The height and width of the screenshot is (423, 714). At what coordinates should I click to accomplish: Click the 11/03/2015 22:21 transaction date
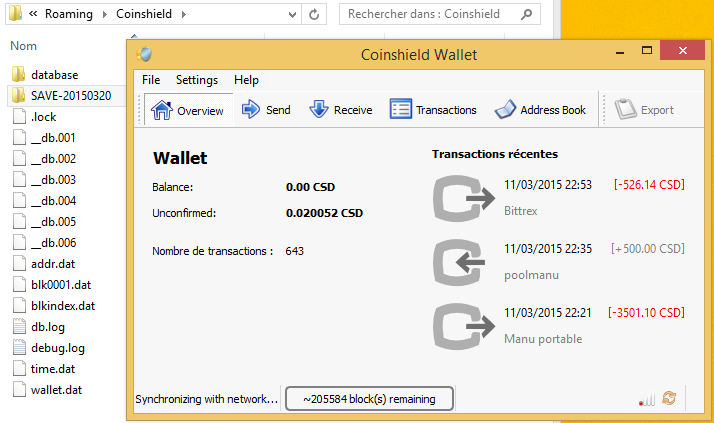547,312
